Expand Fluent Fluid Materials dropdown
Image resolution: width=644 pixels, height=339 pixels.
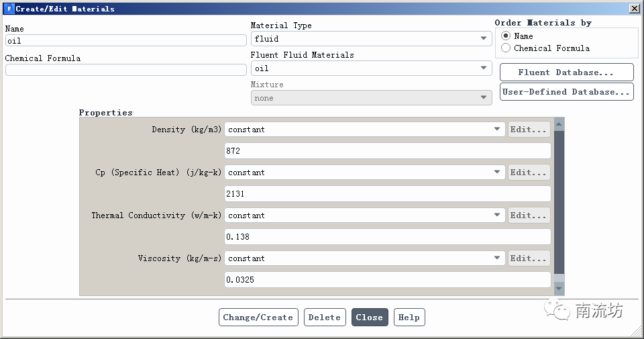point(371,68)
